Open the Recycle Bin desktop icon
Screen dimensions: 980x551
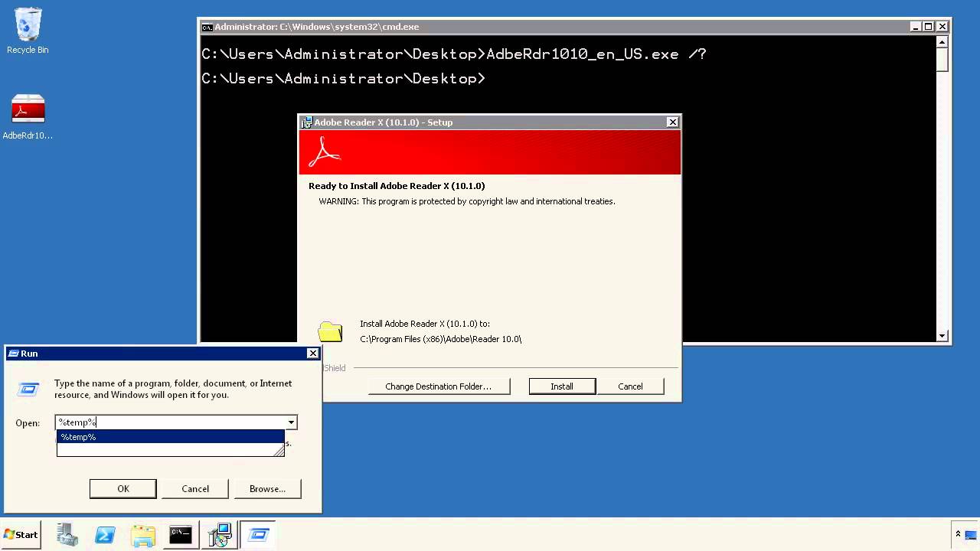pyautogui.click(x=28, y=31)
